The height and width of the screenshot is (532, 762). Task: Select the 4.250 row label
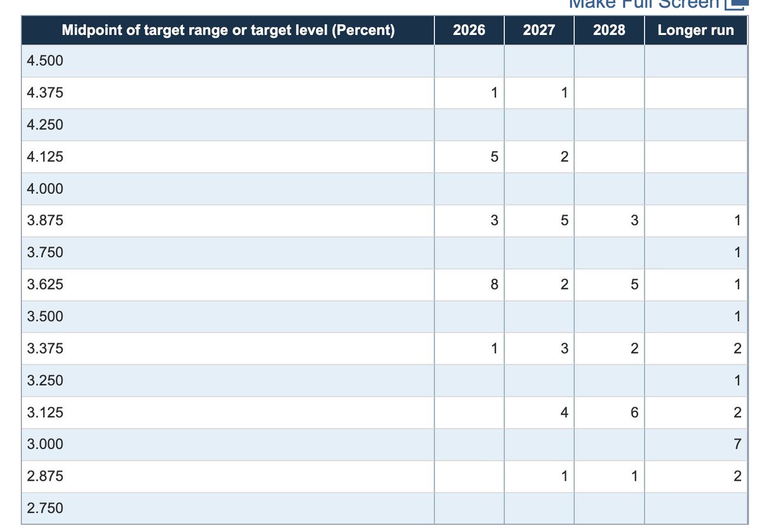(x=45, y=124)
